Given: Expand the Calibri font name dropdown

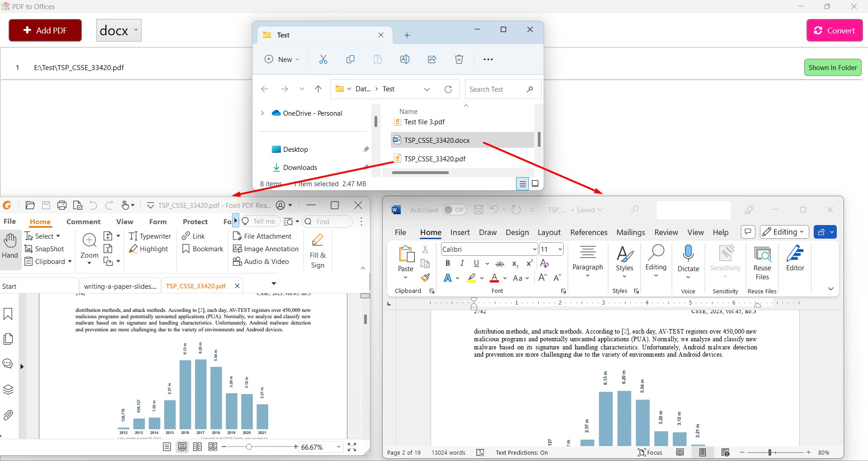Looking at the screenshot, I should [535, 249].
